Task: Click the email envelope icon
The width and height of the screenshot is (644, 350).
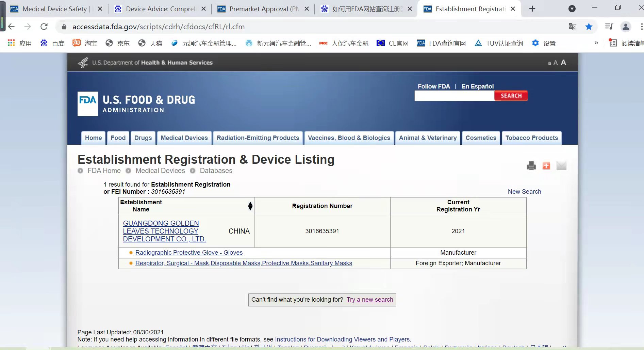Action: point(561,166)
